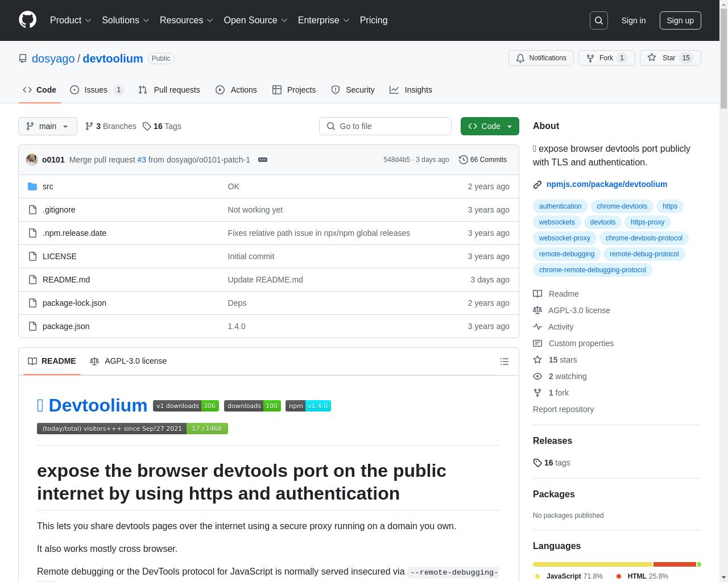Open the Enterprise menu dropdown
Image resolution: width=728 pixels, height=582 pixels.
pyautogui.click(x=324, y=20)
